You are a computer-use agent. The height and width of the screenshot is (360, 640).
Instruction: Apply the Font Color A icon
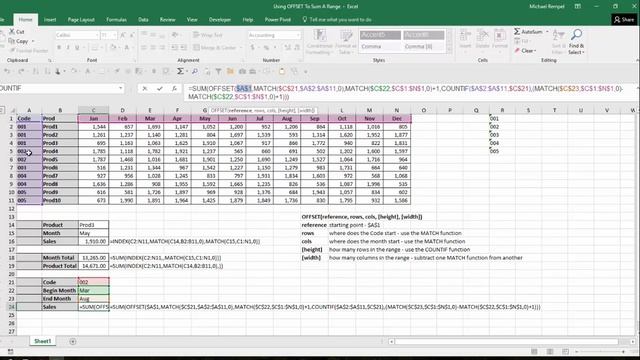pyautogui.click(x=127, y=48)
